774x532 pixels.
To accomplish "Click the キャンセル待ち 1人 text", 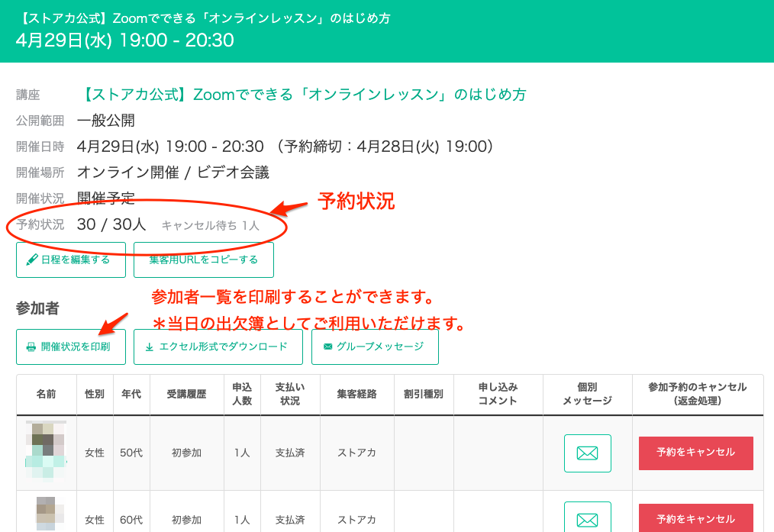I will 210,225.
